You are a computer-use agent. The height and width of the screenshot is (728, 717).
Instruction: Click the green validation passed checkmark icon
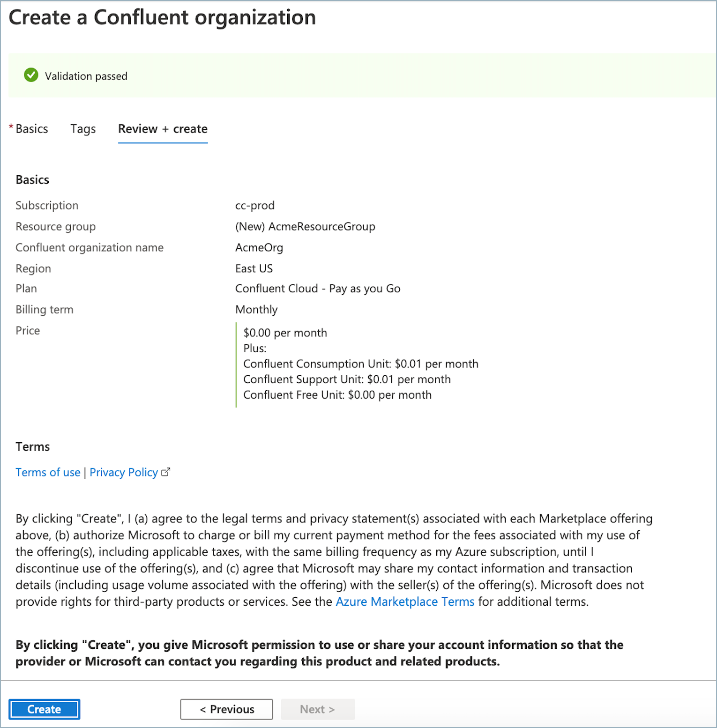pyautogui.click(x=31, y=75)
